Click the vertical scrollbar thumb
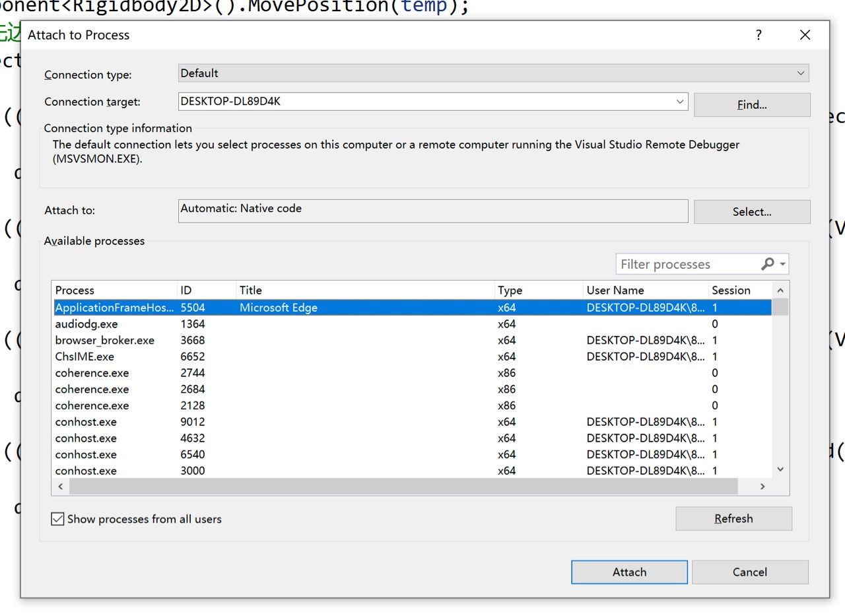Screen dimensions: 845x616 click(780, 307)
